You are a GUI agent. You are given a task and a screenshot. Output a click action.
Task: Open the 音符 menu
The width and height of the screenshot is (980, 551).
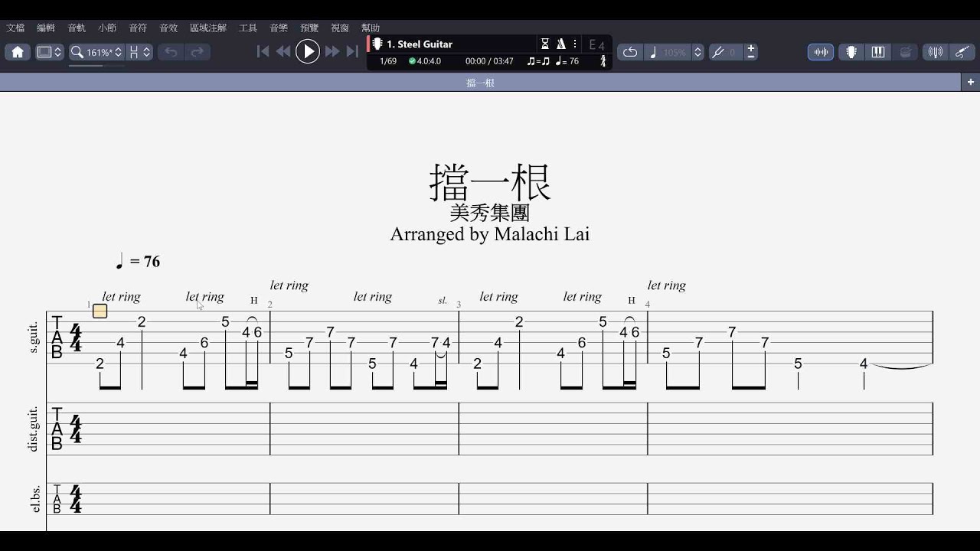[x=138, y=28]
